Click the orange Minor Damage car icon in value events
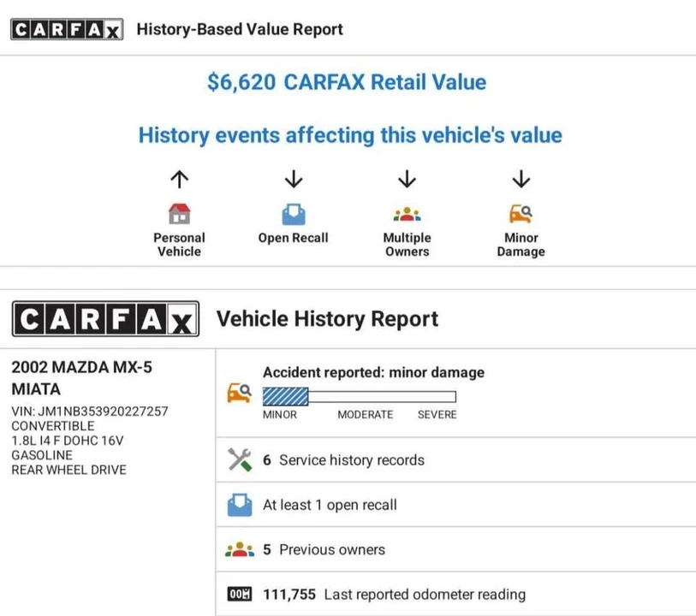This screenshot has width=696, height=616. (521, 214)
